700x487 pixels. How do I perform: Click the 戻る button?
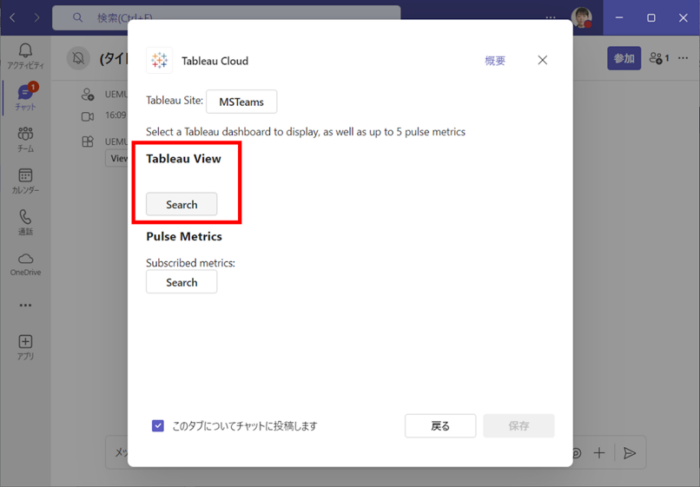point(440,426)
